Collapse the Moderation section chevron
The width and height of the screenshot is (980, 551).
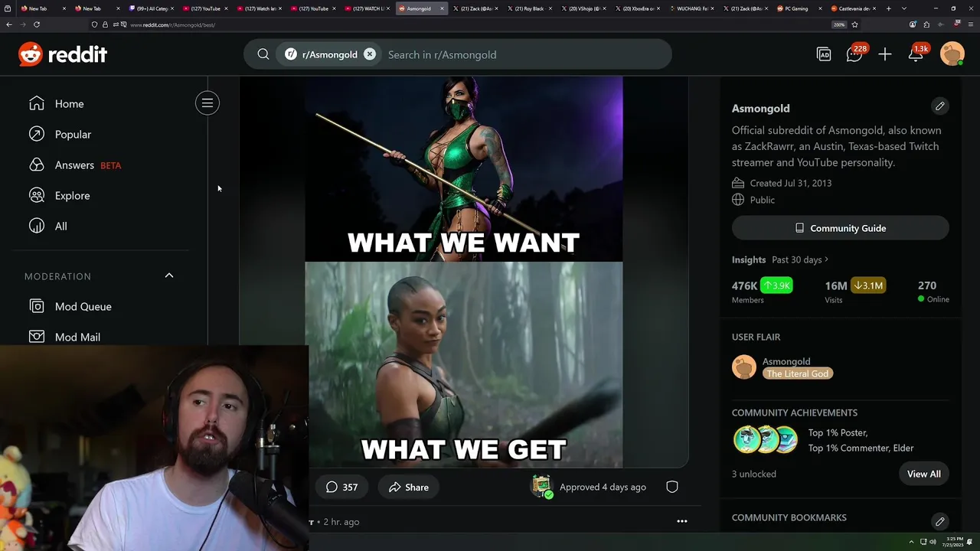(x=169, y=275)
